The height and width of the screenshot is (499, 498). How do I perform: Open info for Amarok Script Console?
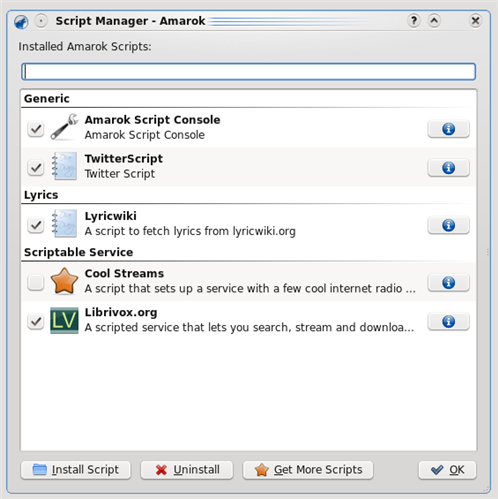pos(448,129)
